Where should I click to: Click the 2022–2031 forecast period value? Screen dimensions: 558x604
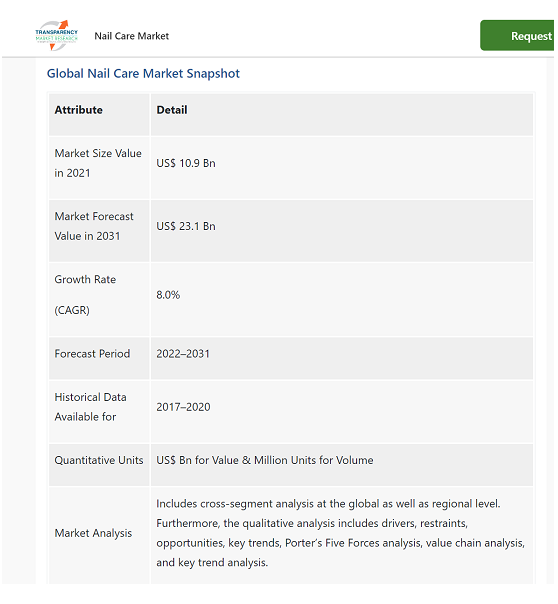[x=183, y=354]
